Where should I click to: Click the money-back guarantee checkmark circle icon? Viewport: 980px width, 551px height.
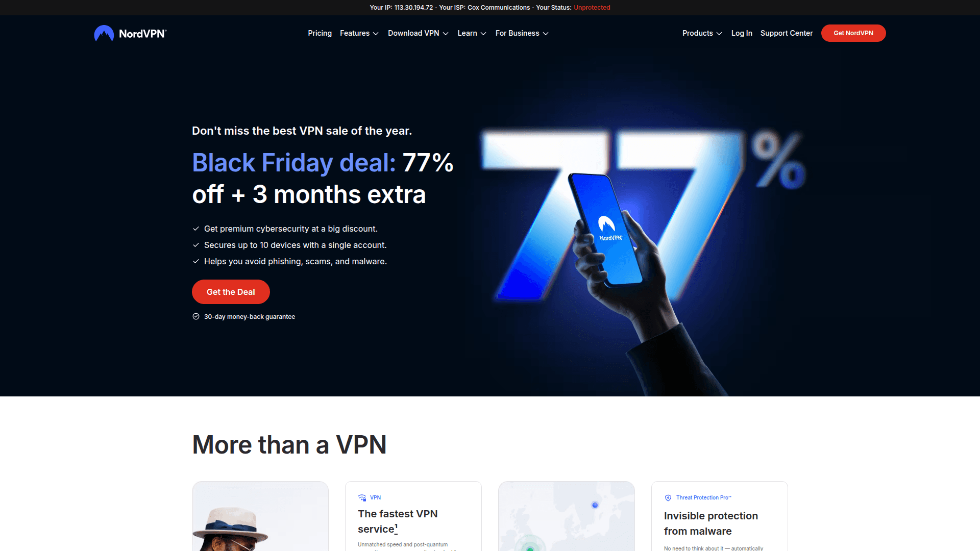(x=196, y=316)
